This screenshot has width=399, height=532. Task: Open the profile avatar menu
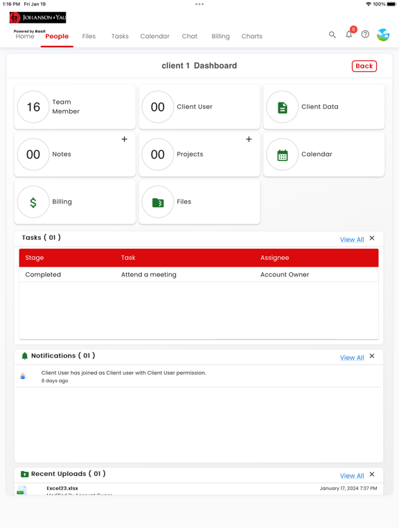[383, 35]
